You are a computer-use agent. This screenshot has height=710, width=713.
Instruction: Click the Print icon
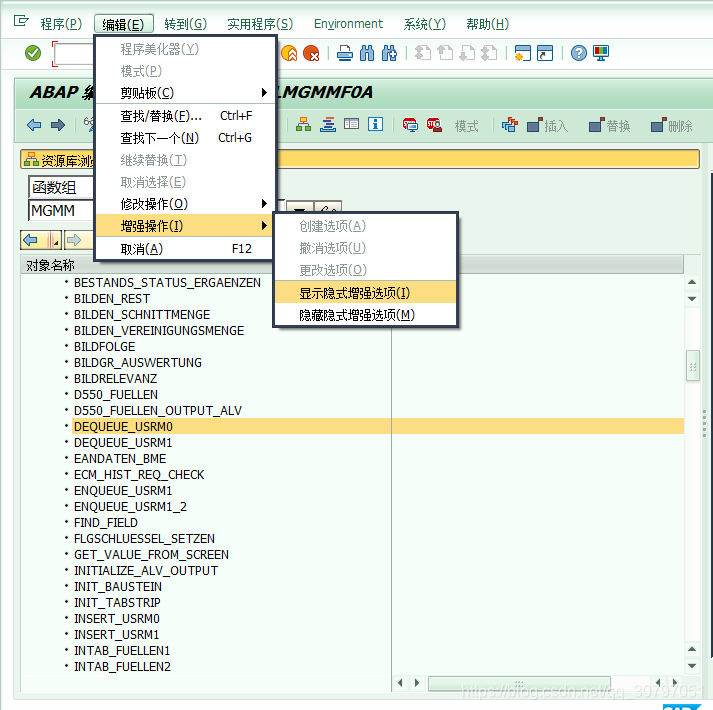coord(345,53)
